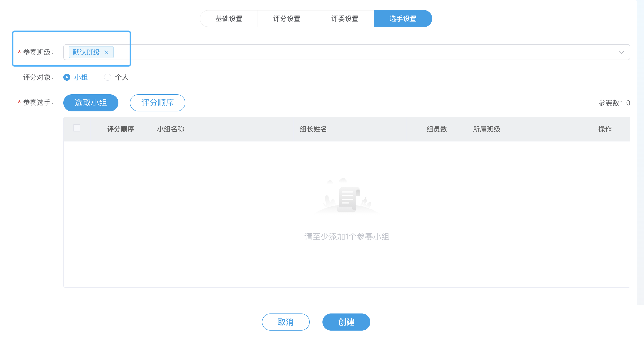Screen dimensions: 644x339
Task: Click the 选取小组 button
Action: [91, 103]
